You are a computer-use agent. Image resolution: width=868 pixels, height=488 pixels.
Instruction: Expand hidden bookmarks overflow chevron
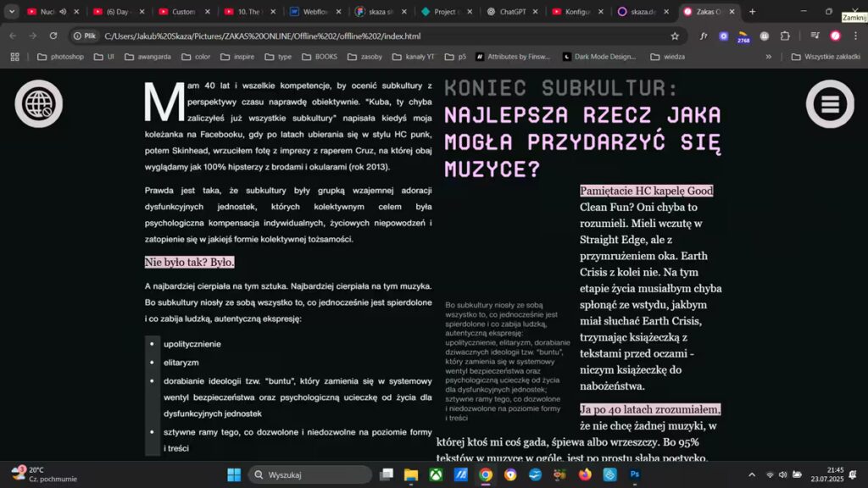pos(769,57)
